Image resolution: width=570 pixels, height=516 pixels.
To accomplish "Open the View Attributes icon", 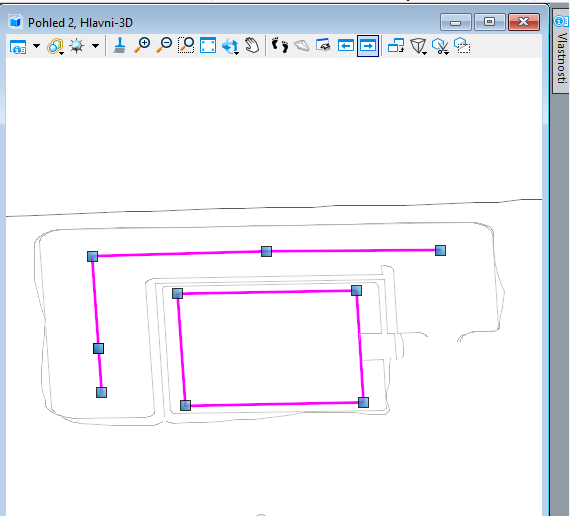I will click(x=18, y=46).
